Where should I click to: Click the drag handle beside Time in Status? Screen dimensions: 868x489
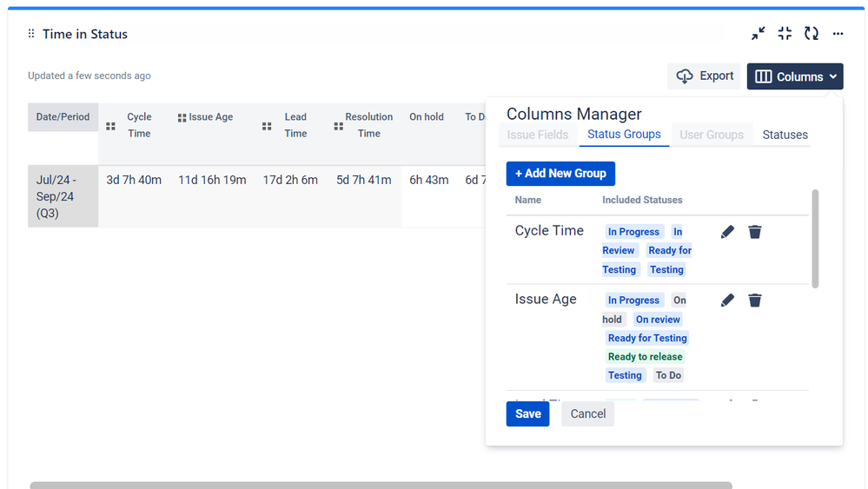31,34
